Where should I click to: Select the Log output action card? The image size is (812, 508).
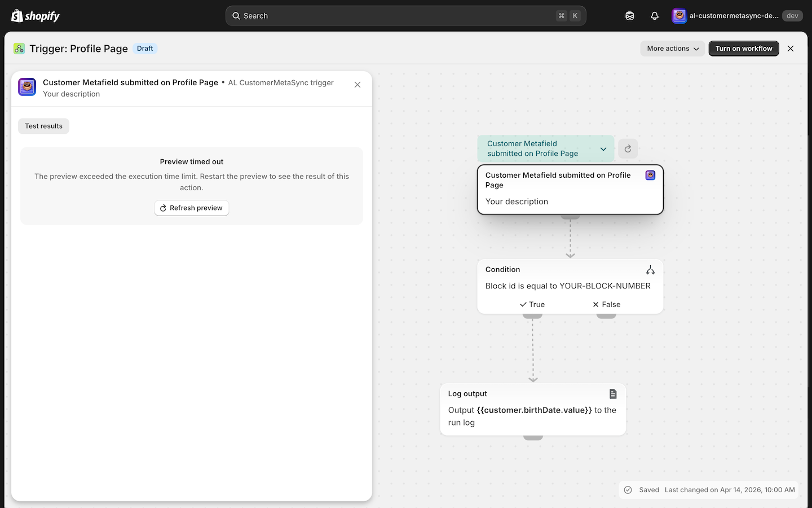(x=533, y=409)
